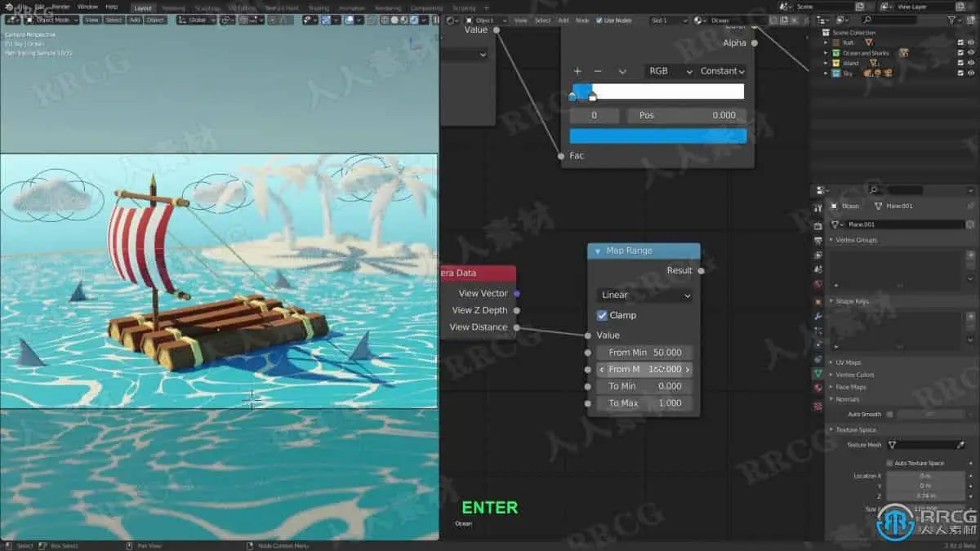Screen dimensions: 980x551
Task: Select the Ocean and Sharks collection
Action: point(866,53)
